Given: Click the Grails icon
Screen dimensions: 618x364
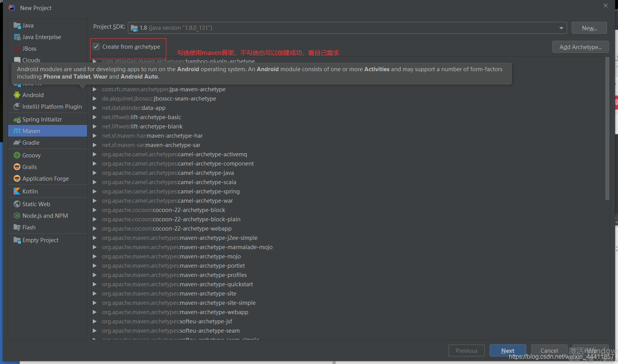Looking at the screenshot, I should click(17, 167).
